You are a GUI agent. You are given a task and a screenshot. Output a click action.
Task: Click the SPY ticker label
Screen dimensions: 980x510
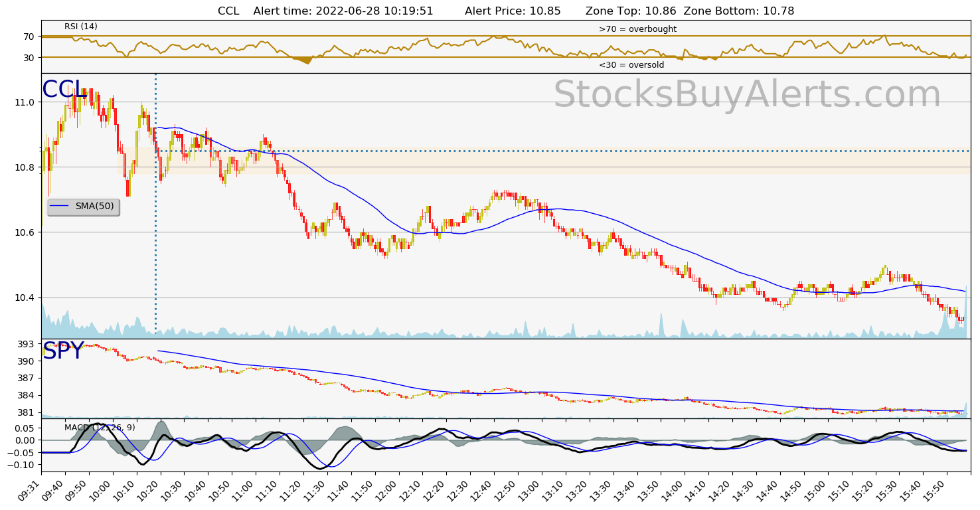pos(63,351)
